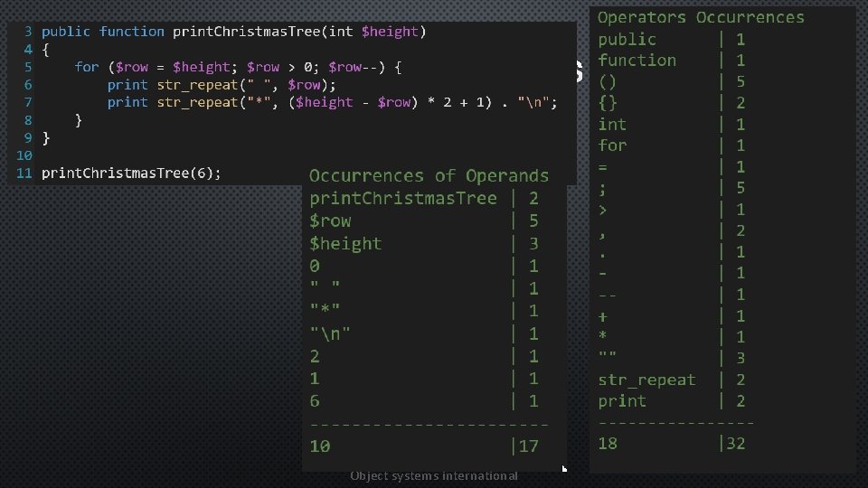Click the 'print' operator row
This screenshot has width=868, height=488.
(672, 401)
